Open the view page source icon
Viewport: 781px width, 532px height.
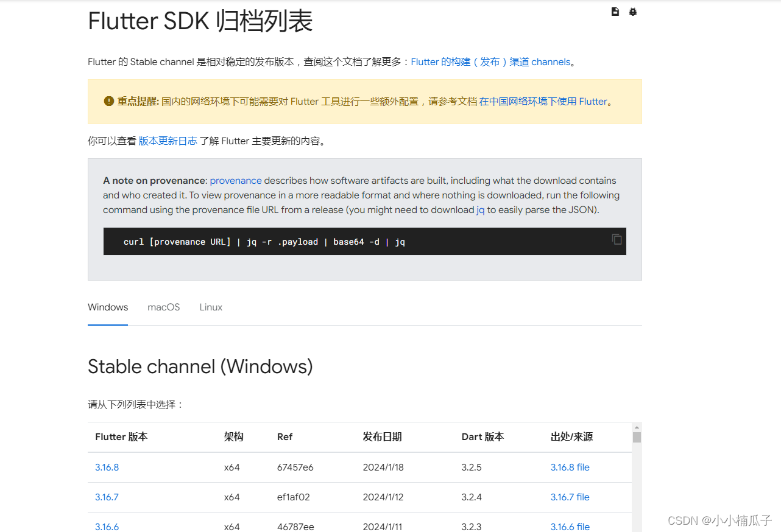(x=615, y=12)
